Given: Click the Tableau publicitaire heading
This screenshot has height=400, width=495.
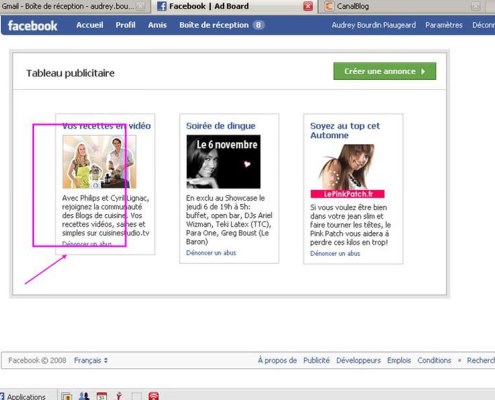Looking at the screenshot, I should [70, 73].
